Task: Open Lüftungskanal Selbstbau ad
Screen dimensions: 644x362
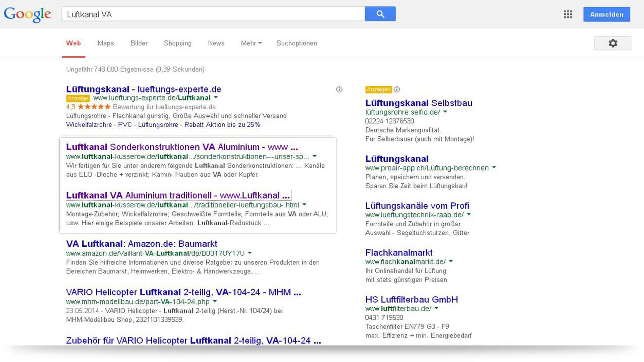Action: 419,103
